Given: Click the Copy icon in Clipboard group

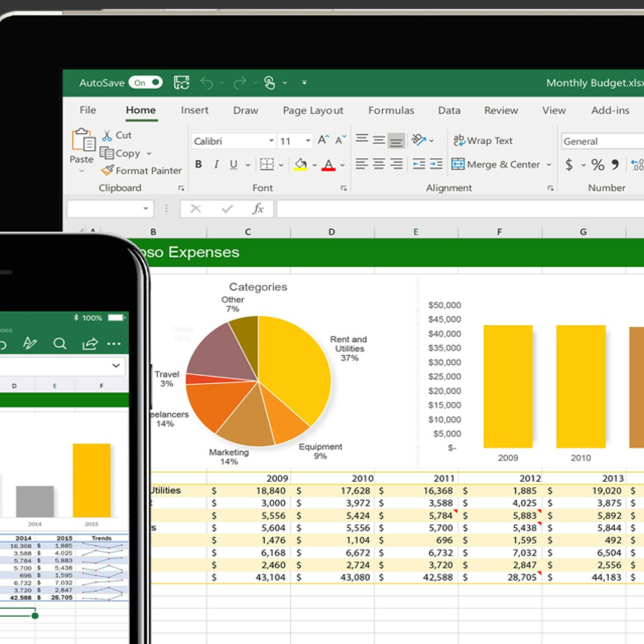Looking at the screenshot, I should coord(107,153).
